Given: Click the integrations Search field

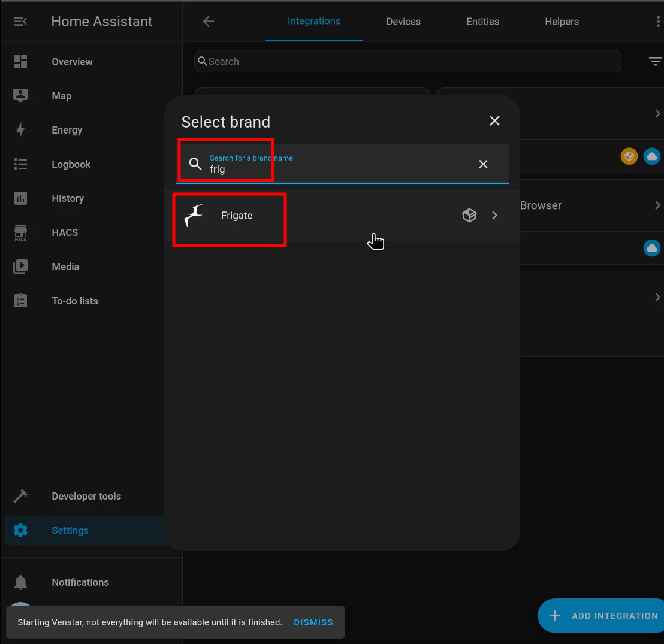Looking at the screenshot, I should [x=408, y=61].
